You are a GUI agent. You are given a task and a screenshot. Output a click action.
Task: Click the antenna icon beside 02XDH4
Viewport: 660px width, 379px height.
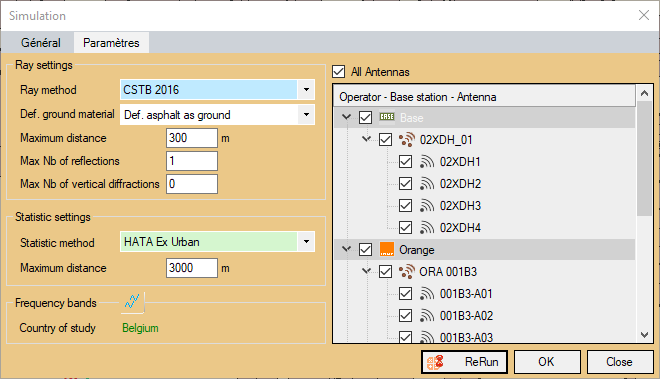pos(427,227)
